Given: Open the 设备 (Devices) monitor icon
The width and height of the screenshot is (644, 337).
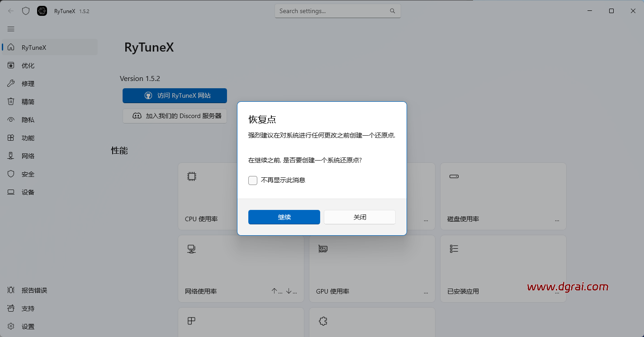Looking at the screenshot, I should (11, 192).
